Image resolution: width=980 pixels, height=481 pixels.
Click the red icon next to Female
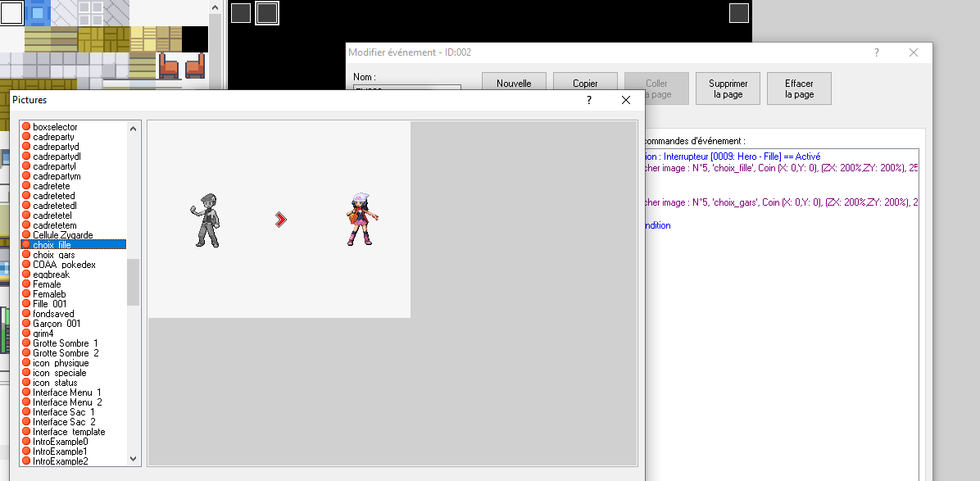coord(26,284)
